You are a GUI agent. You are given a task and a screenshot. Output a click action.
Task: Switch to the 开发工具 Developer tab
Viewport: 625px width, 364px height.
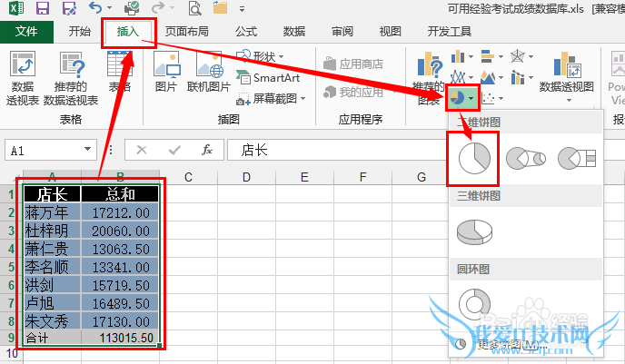[449, 32]
